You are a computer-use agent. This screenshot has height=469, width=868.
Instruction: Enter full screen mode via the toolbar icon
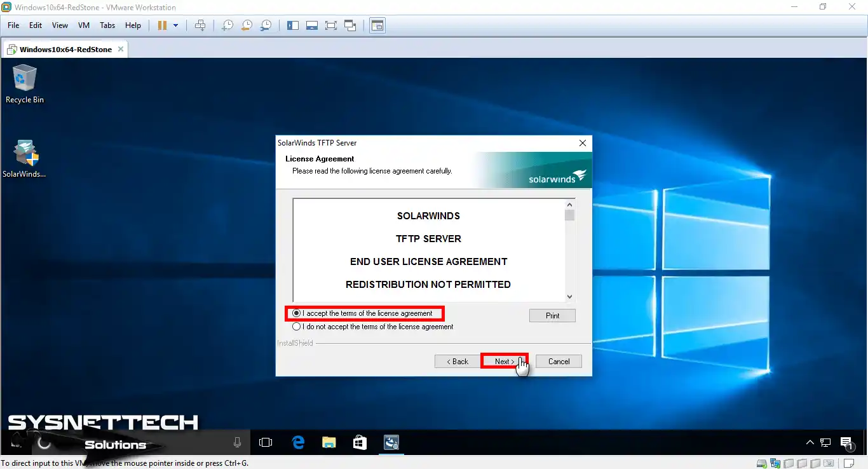pyautogui.click(x=331, y=25)
